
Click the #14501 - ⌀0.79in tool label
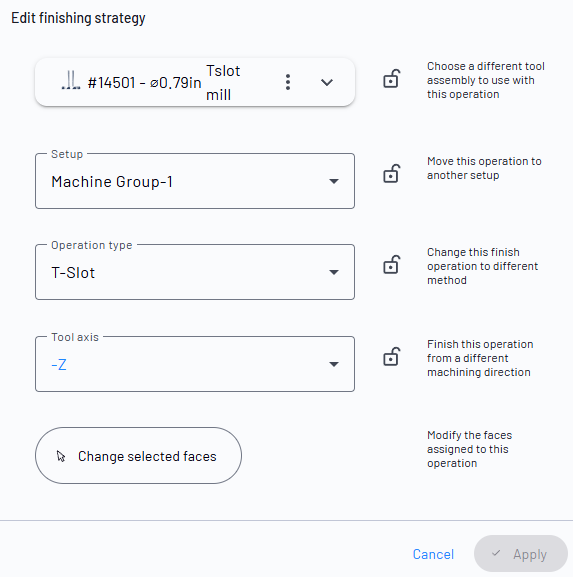tap(144, 83)
